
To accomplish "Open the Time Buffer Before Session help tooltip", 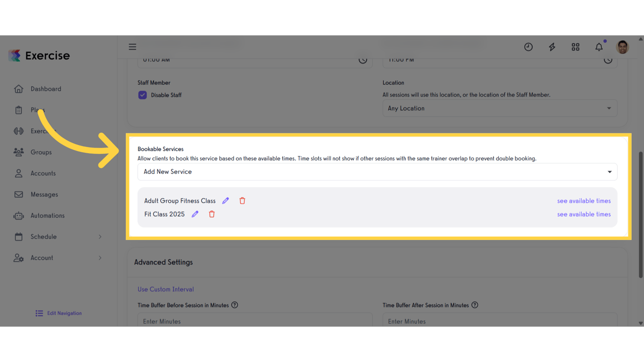I will click(x=234, y=305).
